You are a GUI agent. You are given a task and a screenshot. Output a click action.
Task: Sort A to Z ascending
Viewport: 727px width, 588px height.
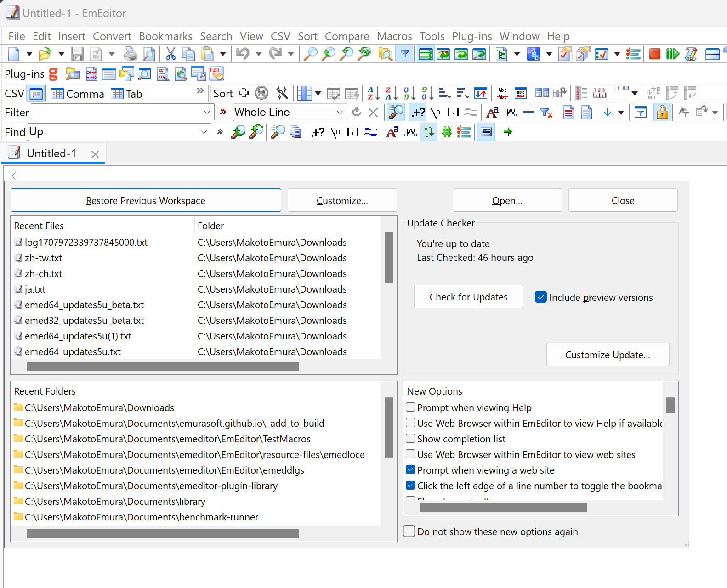click(x=373, y=94)
